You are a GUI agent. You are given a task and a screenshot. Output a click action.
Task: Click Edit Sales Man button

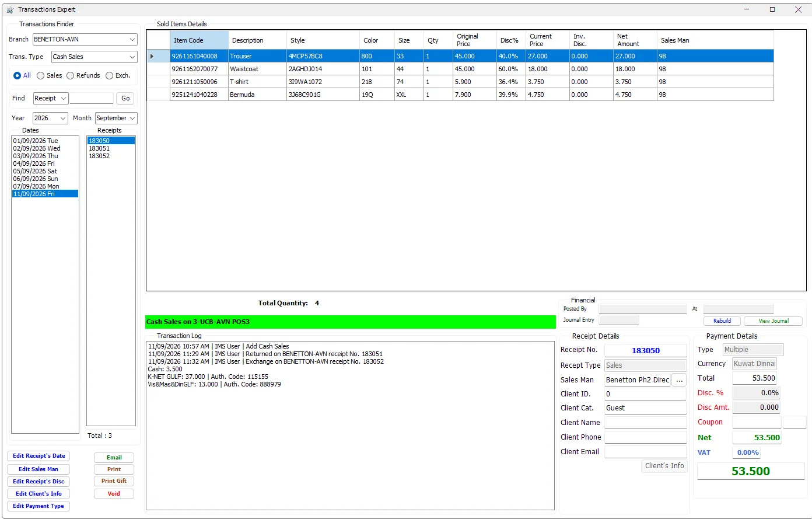[38, 469]
